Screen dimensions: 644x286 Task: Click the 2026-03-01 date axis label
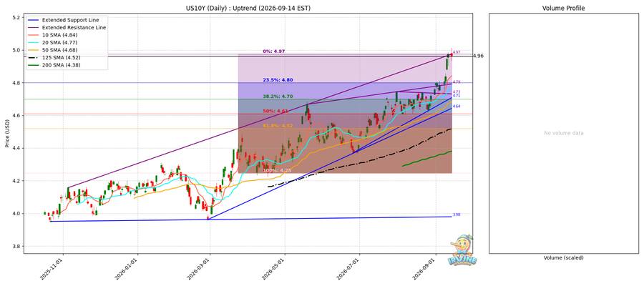pos(201,269)
